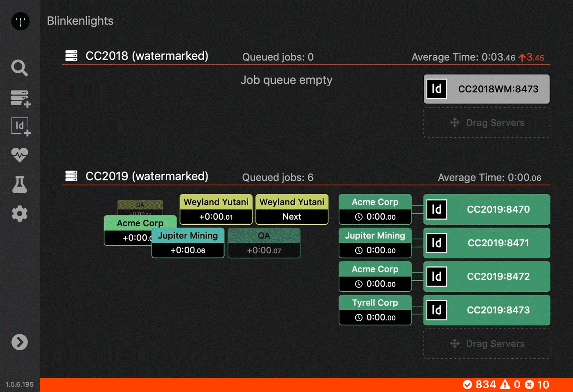Image resolution: width=573 pixels, height=392 pixels.
Task: Click the Queued jobs: 6 label
Action: click(x=278, y=177)
